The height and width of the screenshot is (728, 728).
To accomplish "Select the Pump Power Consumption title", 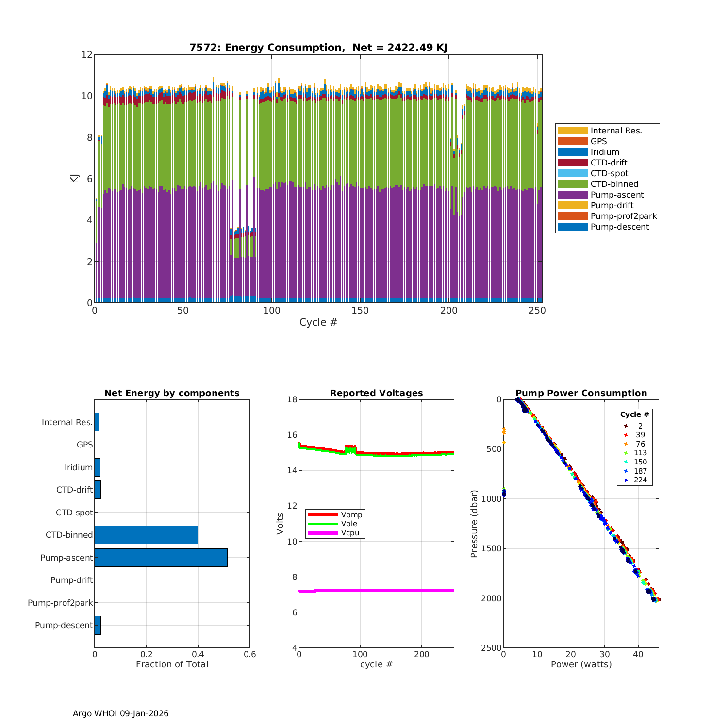I will 581,393.
